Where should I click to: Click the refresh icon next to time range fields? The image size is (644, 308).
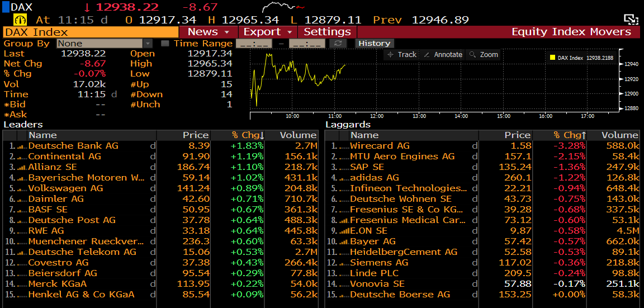click(x=338, y=44)
